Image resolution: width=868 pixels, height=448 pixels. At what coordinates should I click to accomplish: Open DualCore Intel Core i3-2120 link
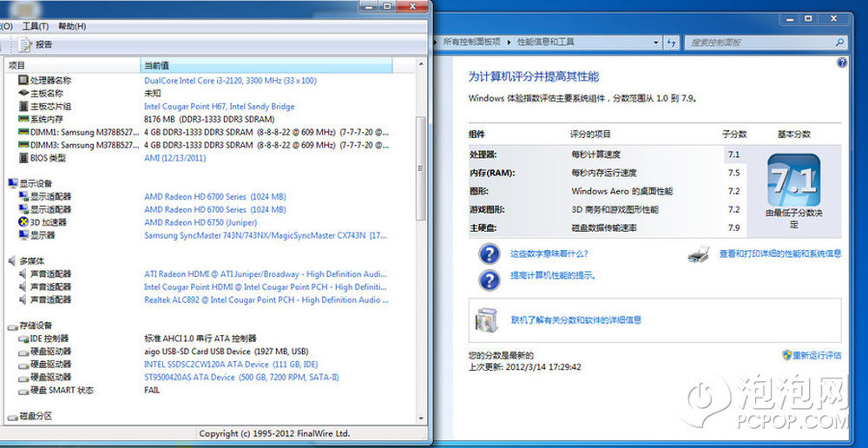(x=230, y=81)
